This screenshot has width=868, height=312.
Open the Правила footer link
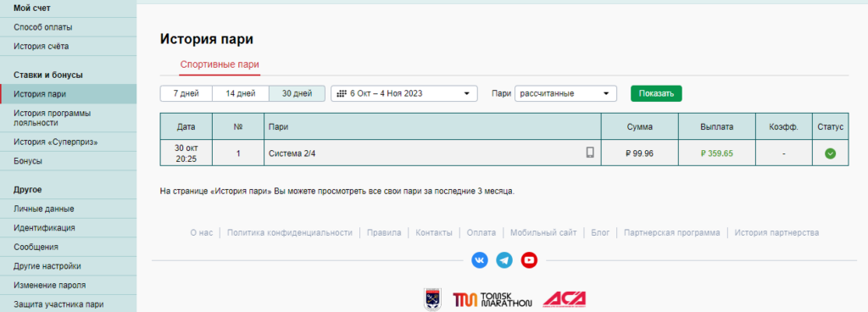[x=384, y=233]
